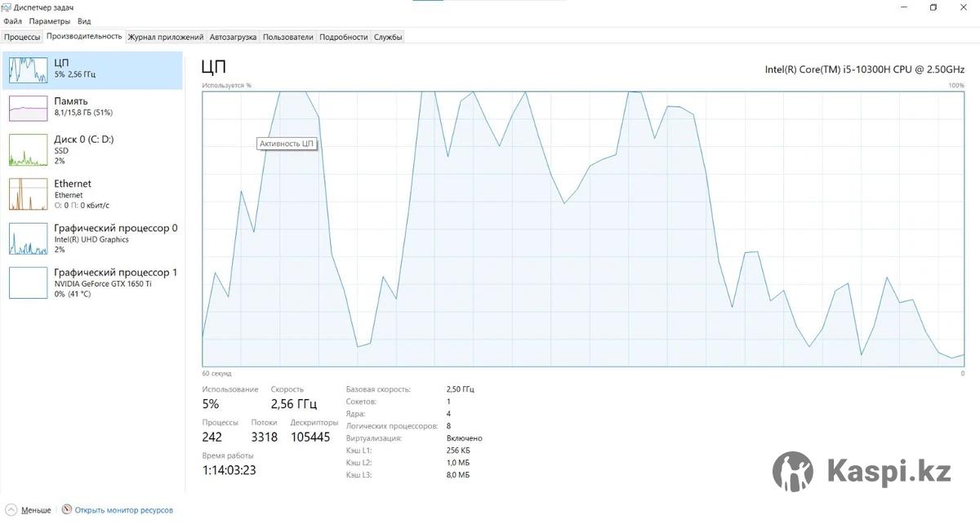Switch to the Подробности tab

click(343, 37)
